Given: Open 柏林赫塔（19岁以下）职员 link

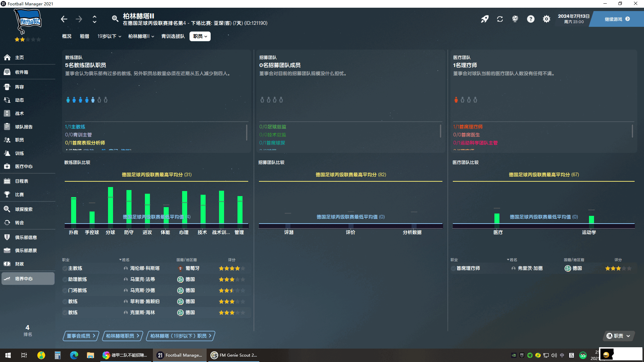Looking at the screenshot, I should 180,336.
